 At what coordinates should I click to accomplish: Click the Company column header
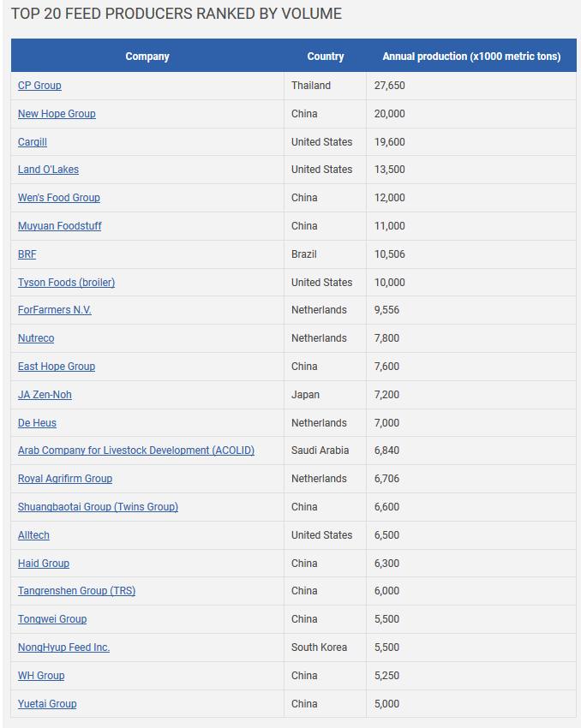tap(147, 57)
